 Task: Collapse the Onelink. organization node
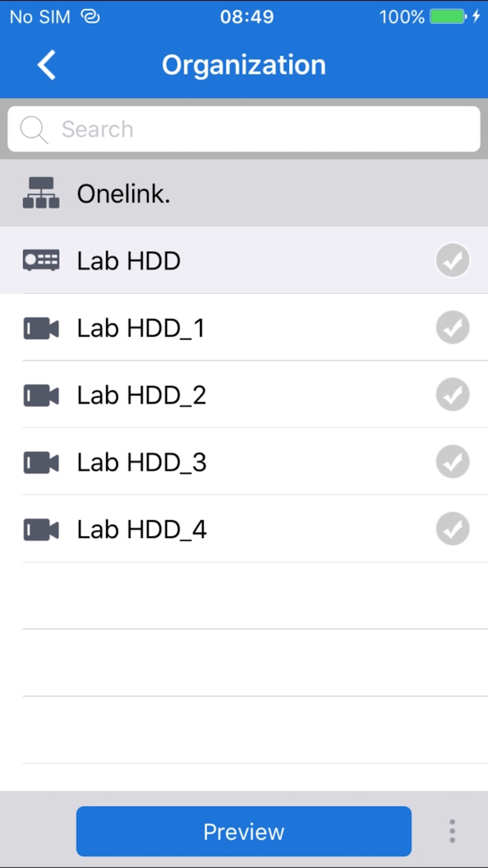click(244, 193)
